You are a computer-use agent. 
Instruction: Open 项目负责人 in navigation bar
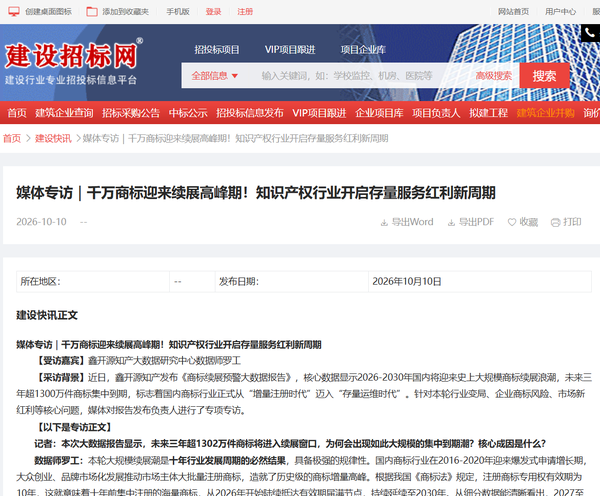coord(436,113)
